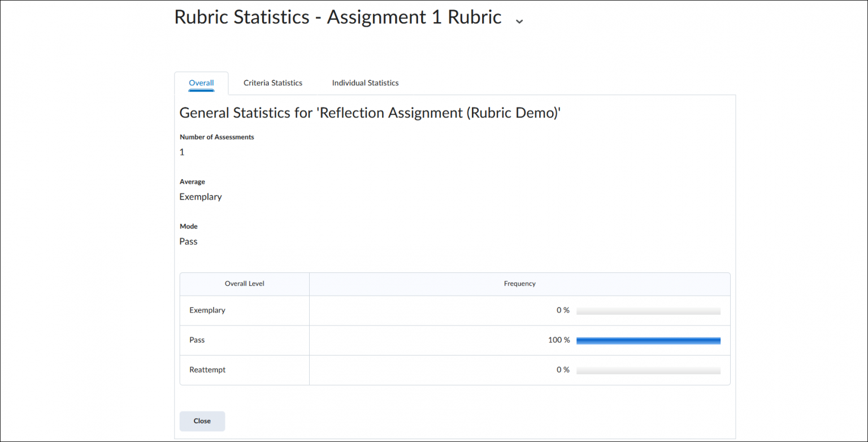Click the Close button
The width and height of the screenshot is (868, 442).
202,421
